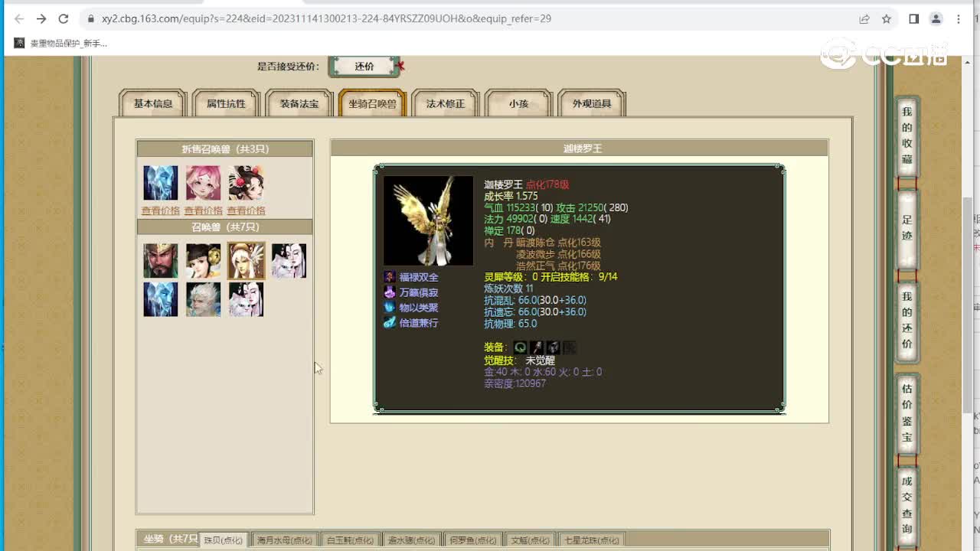Click 查看价格 under the red-flower lady pet
Viewport: 980px width, 551px height.
pos(246,210)
